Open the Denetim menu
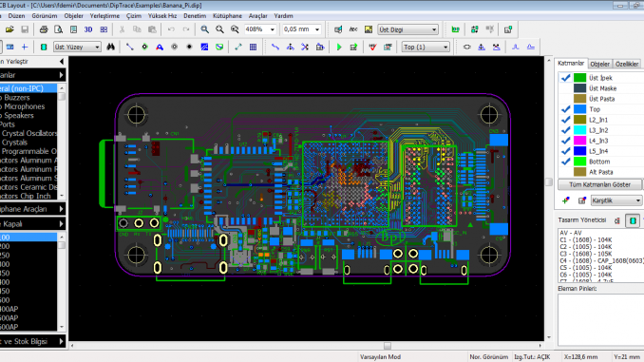Viewport: 644px width, 362px height. (195, 16)
